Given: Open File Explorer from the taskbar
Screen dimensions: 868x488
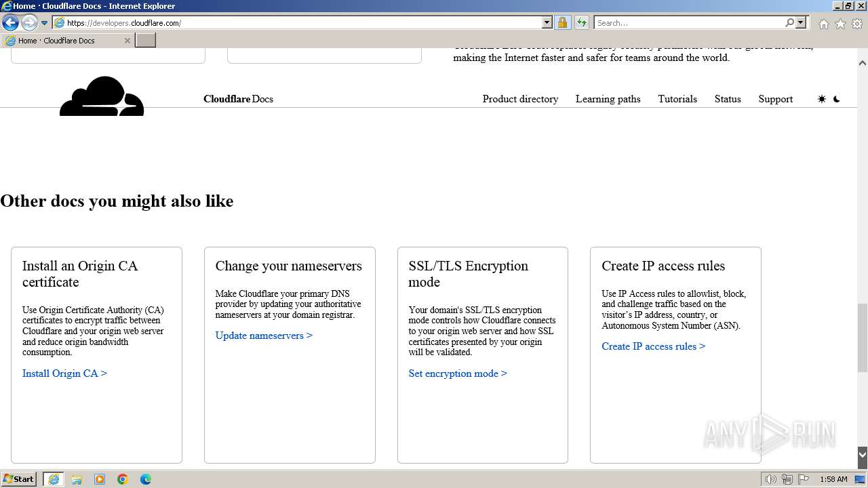Looking at the screenshot, I should [x=77, y=479].
